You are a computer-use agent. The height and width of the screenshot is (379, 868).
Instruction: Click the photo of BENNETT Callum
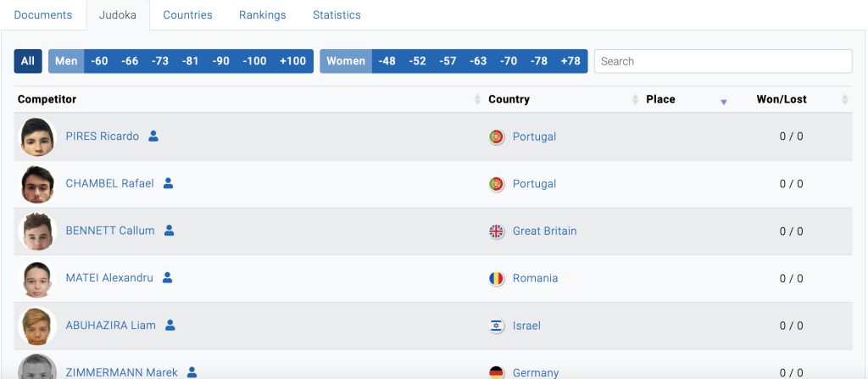(x=37, y=231)
